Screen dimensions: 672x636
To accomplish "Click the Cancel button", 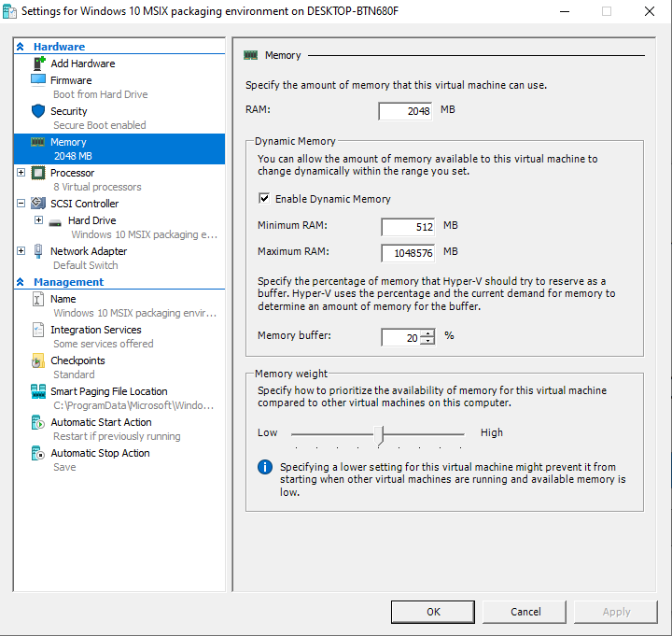I will pos(525,612).
